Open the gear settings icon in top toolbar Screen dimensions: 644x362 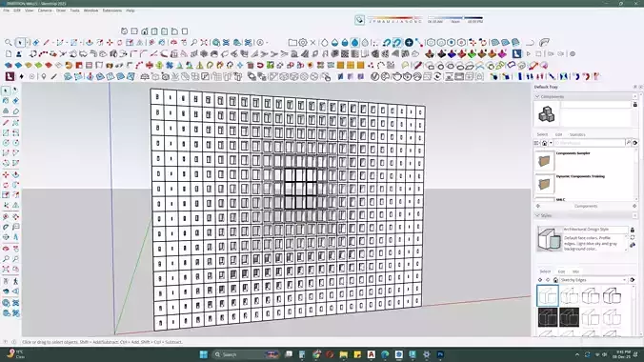[x=303, y=42]
